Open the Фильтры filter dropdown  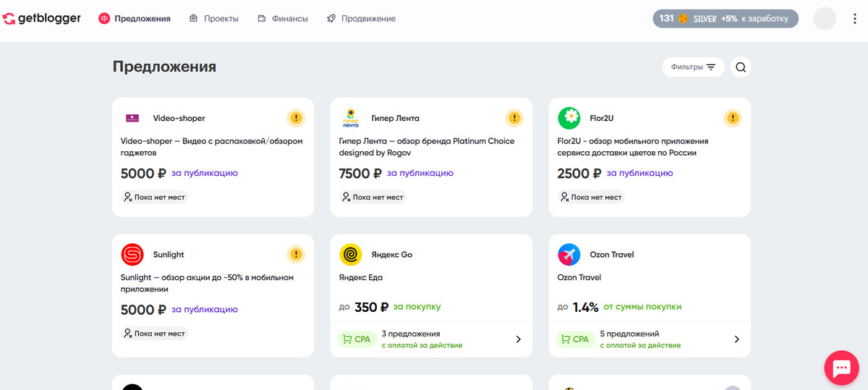click(693, 67)
